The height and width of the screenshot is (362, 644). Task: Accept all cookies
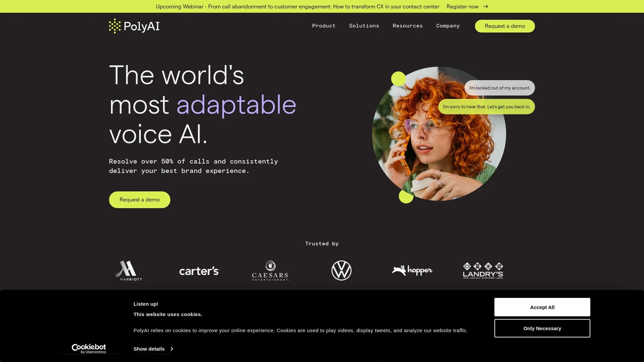tap(542, 307)
